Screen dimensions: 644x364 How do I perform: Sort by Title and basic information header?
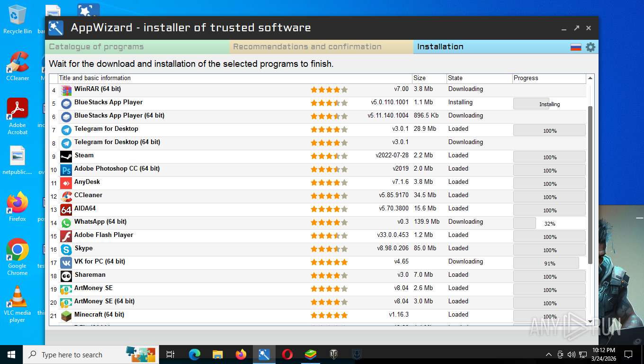(235, 78)
